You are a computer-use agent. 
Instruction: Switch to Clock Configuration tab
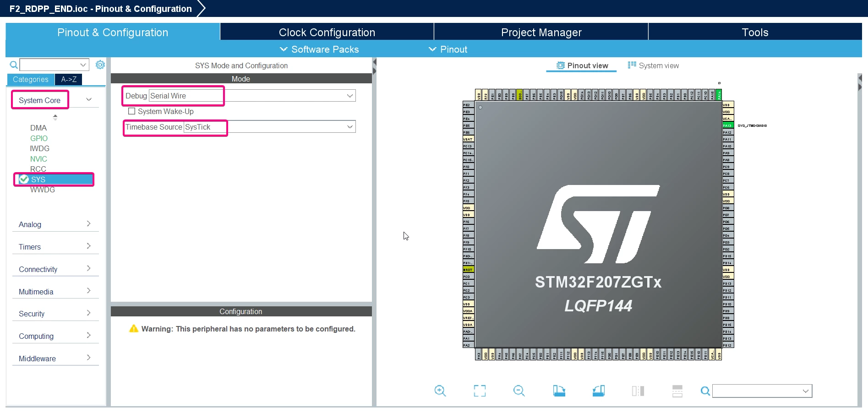pos(327,33)
